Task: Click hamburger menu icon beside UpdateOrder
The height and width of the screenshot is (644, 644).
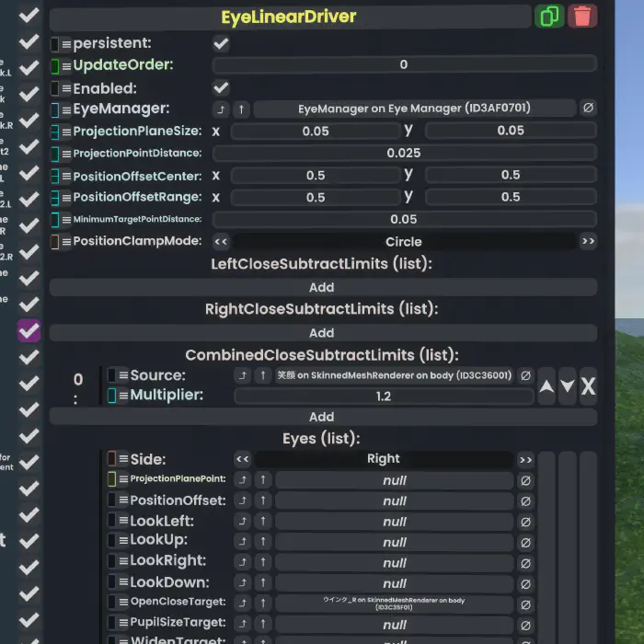Action: [66, 65]
